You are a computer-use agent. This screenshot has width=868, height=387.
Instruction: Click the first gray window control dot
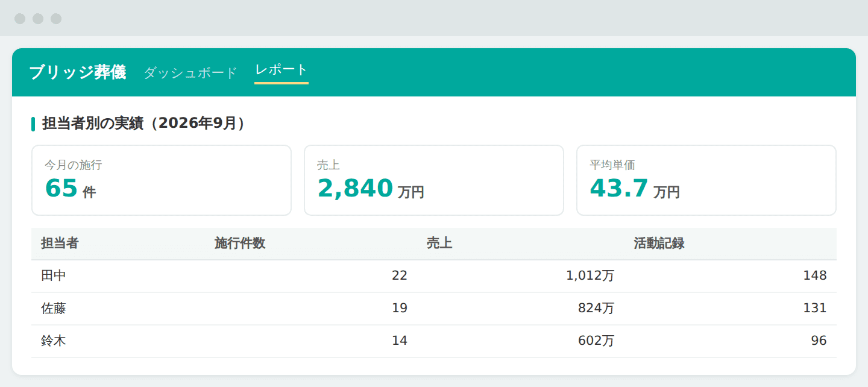[x=20, y=19]
